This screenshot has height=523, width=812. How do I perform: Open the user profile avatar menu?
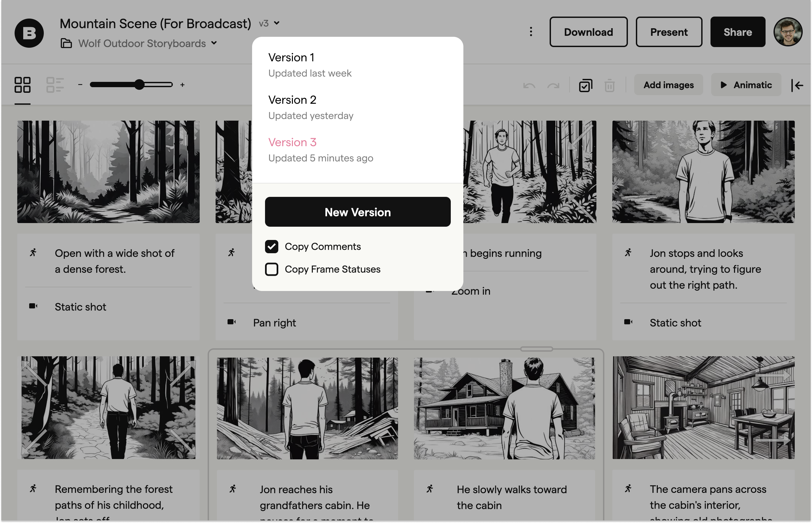(788, 32)
